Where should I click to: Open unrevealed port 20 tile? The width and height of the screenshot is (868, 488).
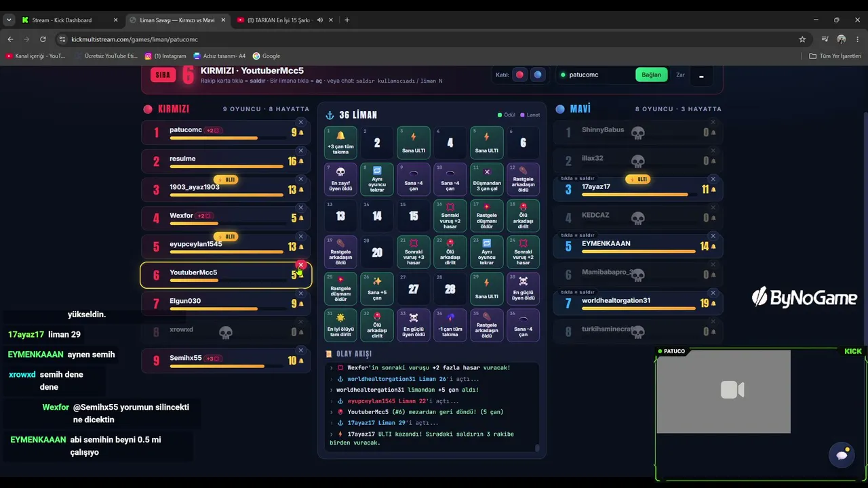(377, 252)
